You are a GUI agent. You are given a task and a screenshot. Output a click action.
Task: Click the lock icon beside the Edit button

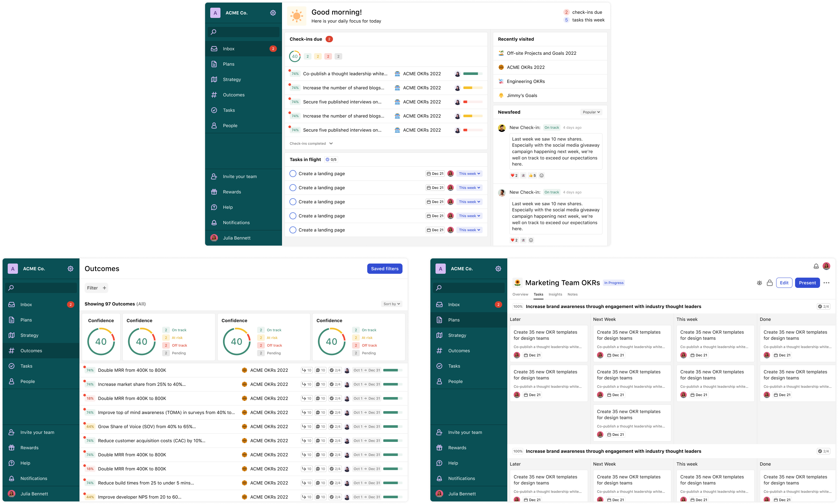(770, 283)
